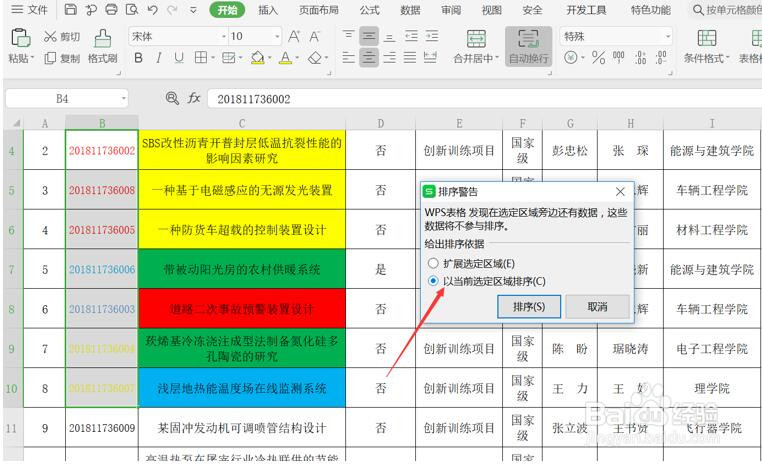The image size is (762, 464).
Task: Align text left horizontally
Action: pyautogui.click(x=348, y=57)
